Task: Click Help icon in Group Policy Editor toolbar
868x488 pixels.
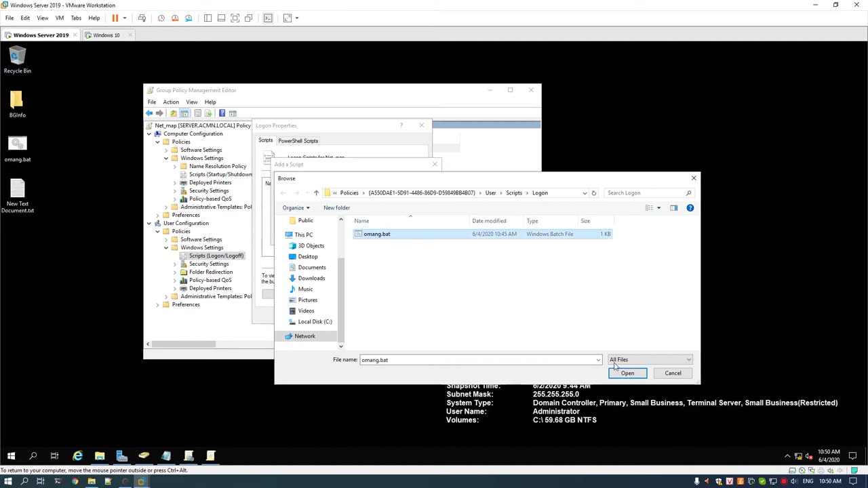Action: click(x=222, y=113)
